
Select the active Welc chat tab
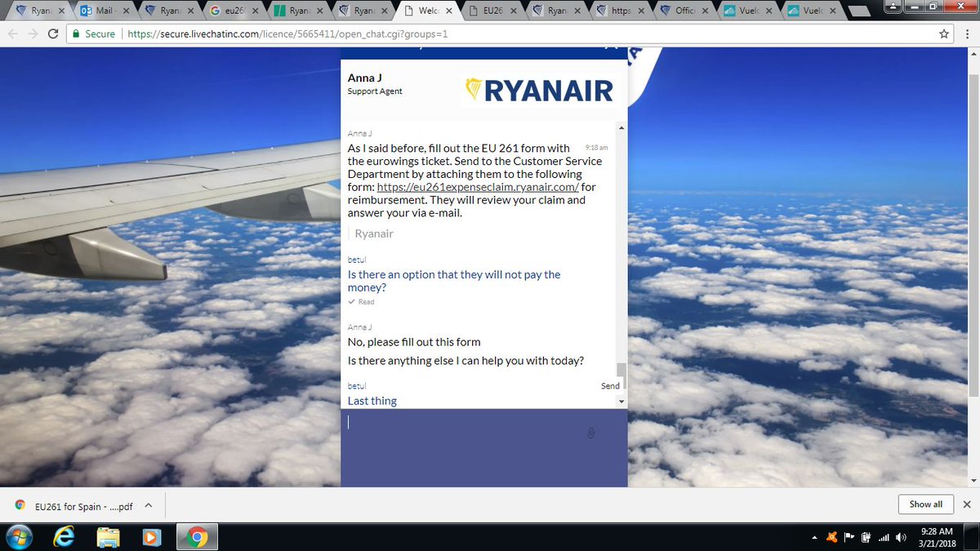coord(429,11)
